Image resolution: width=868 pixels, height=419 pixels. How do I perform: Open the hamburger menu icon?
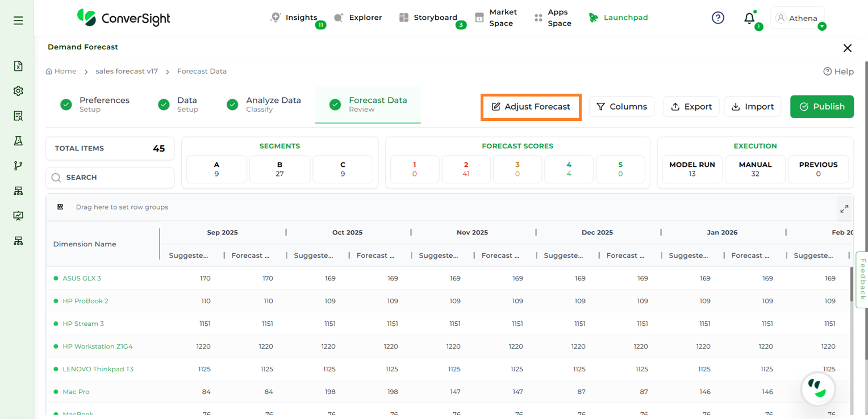[18, 20]
